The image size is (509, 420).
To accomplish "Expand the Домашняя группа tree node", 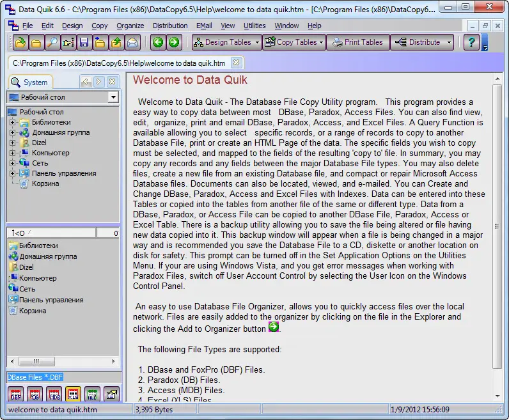I will pos(12,132).
